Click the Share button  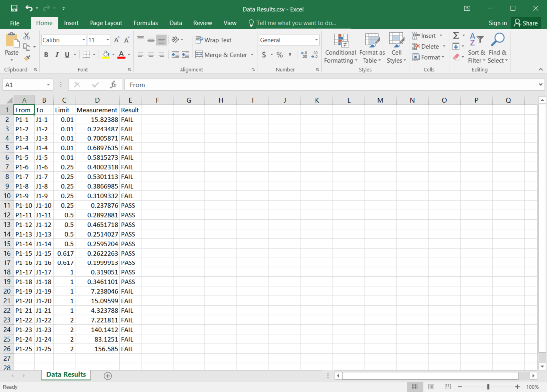526,23
